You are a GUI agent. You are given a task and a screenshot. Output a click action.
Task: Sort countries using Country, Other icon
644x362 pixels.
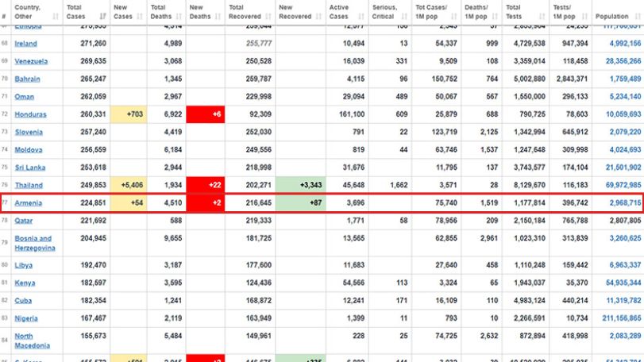pos(56,17)
